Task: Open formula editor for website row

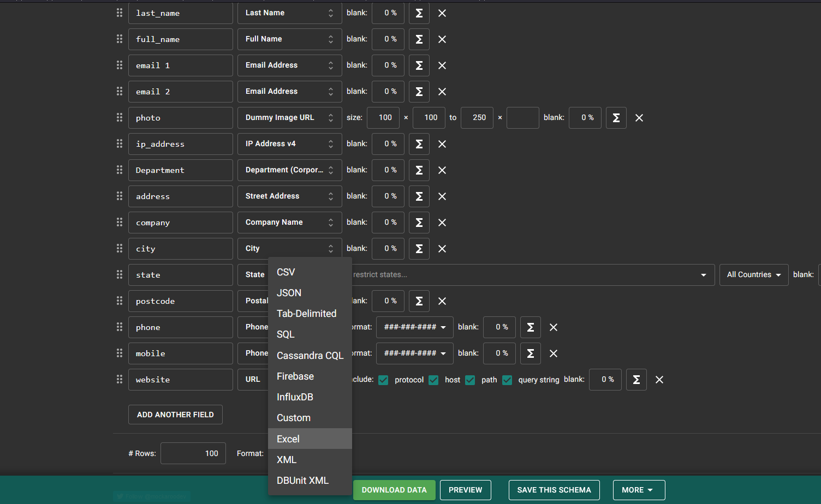Action: point(636,380)
